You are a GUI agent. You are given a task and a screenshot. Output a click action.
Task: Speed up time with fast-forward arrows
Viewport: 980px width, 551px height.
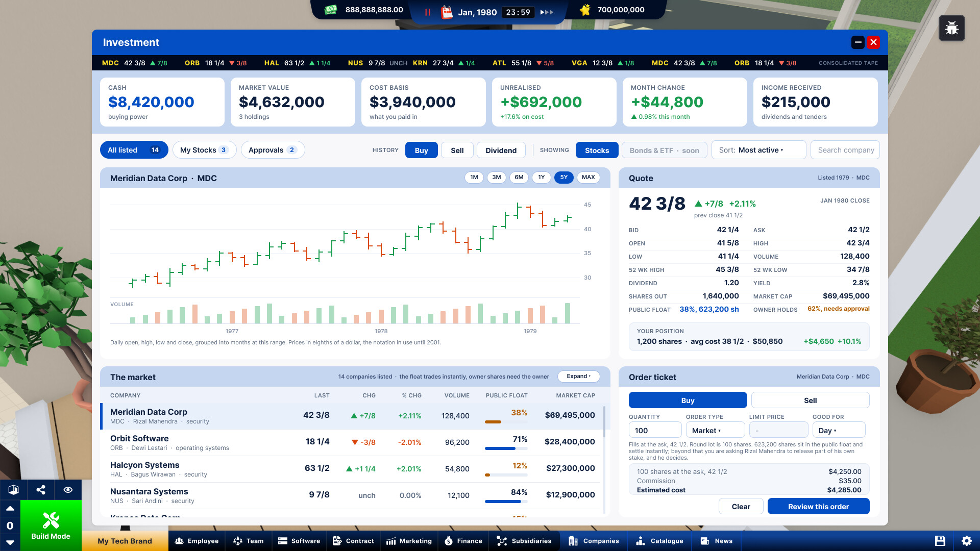[x=547, y=12]
